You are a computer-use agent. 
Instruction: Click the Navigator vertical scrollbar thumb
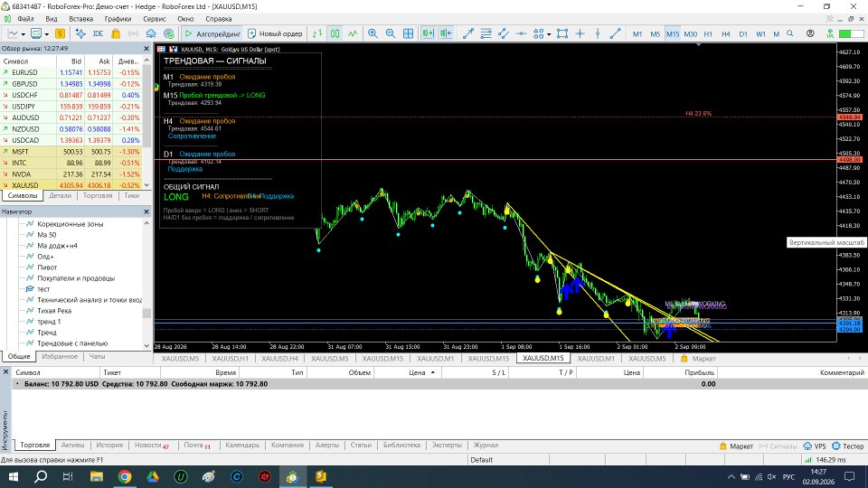pos(146,314)
